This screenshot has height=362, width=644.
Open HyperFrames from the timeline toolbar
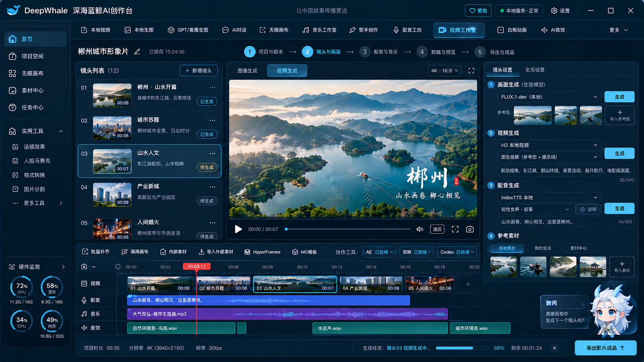pyautogui.click(x=262, y=252)
